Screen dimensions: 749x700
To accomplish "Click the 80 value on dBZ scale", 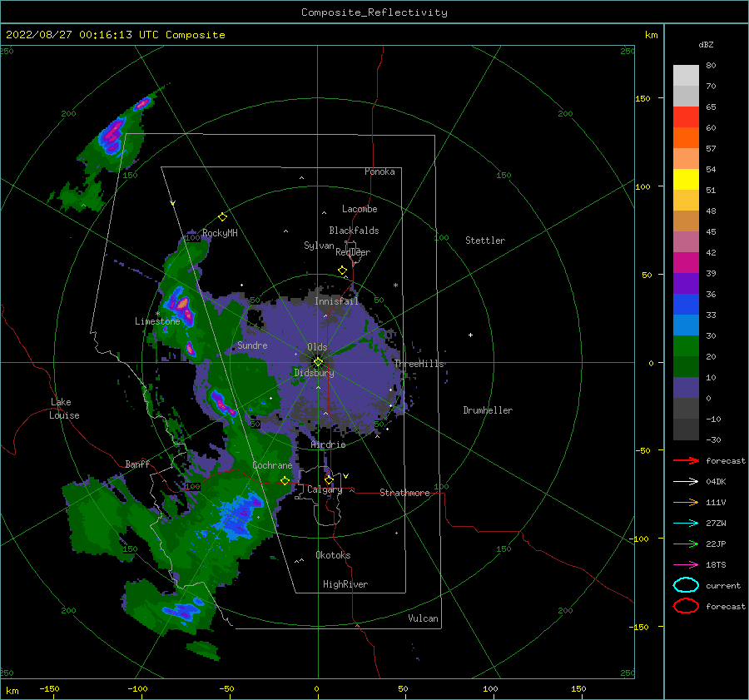I will point(711,65).
